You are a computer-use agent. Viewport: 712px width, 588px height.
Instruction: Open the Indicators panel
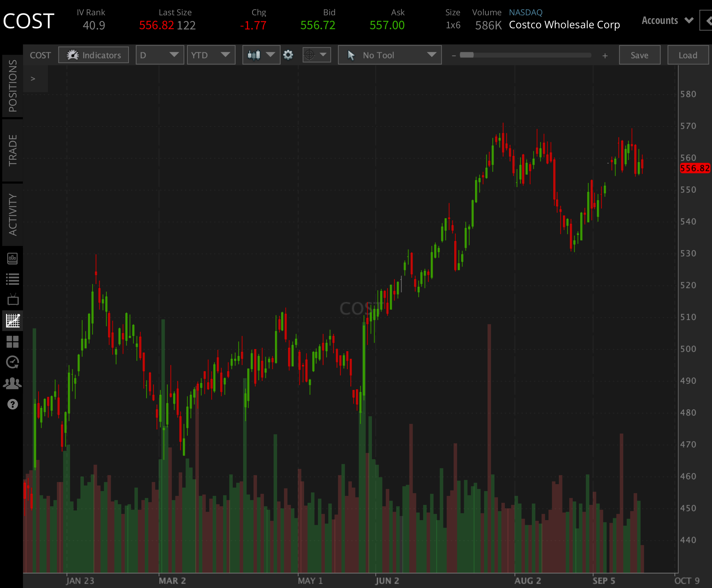pyautogui.click(x=93, y=55)
